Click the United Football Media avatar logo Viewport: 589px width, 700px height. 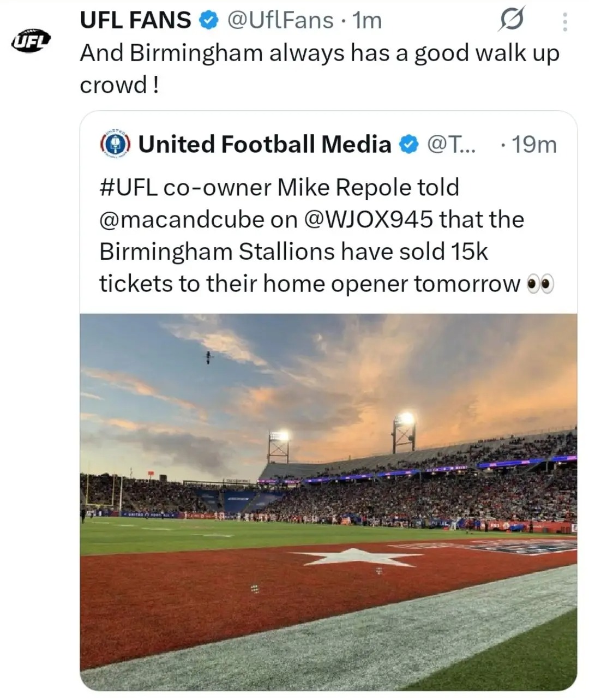point(115,145)
